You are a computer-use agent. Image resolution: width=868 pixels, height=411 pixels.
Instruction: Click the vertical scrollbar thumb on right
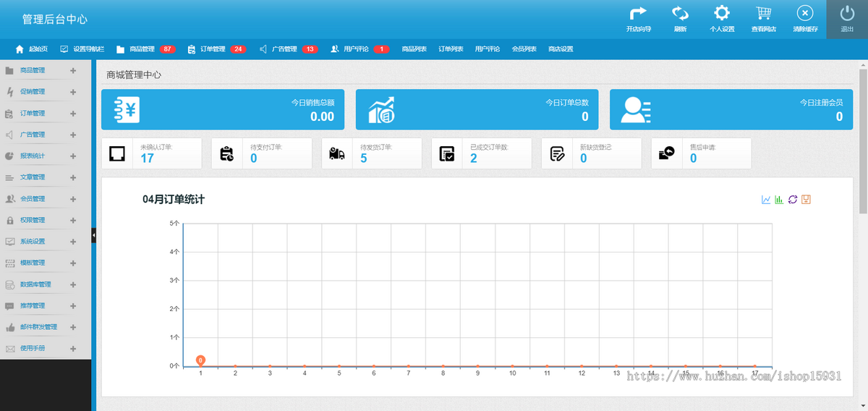863,141
